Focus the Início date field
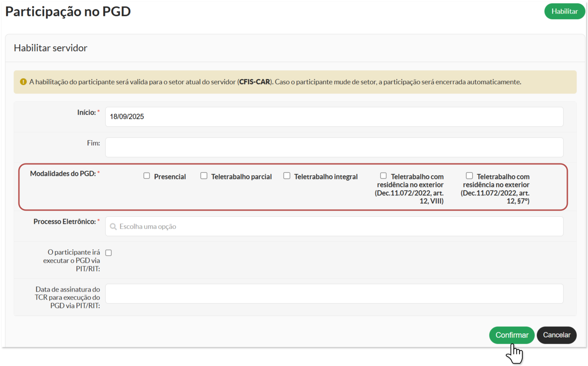This screenshot has height=366, width=588. coord(334,117)
